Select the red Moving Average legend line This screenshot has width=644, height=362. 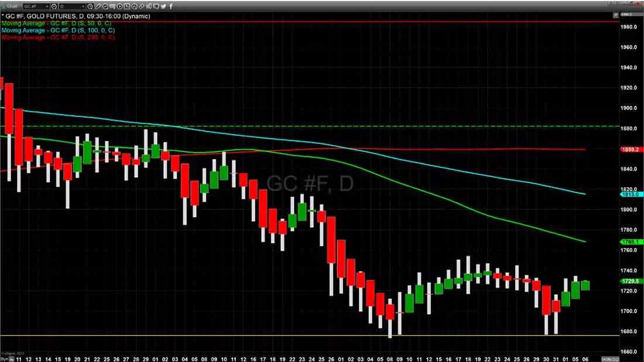point(58,37)
